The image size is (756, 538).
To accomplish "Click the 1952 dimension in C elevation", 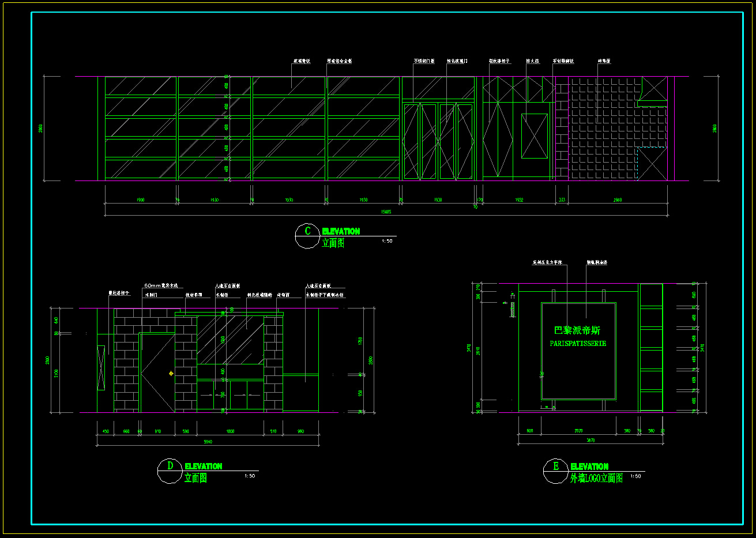I will (518, 200).
